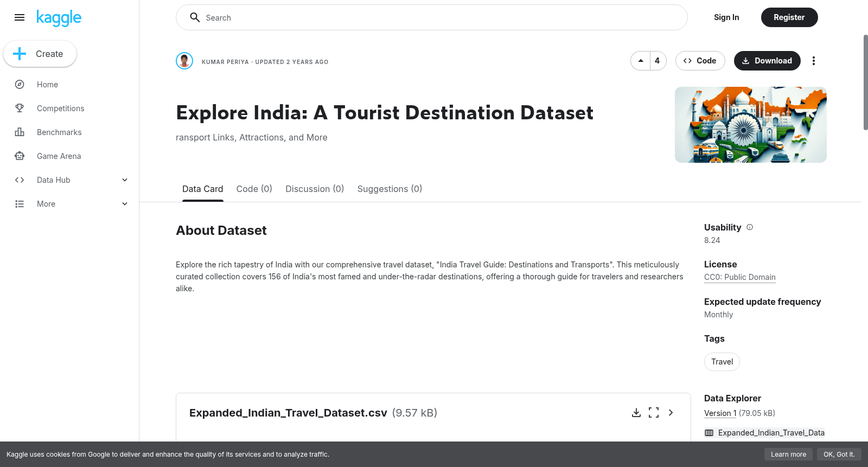Click the Game Arena sidebar label
This screenshot has height=467, width=868.
pos(59,156)
